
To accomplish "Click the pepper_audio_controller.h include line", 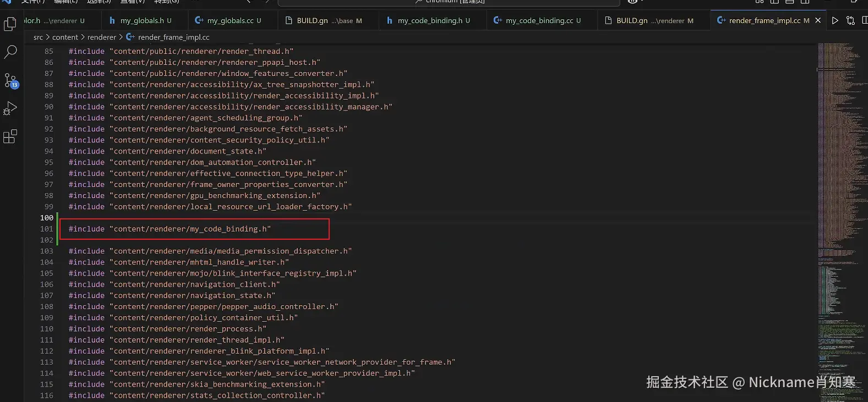I will point(204,306).
